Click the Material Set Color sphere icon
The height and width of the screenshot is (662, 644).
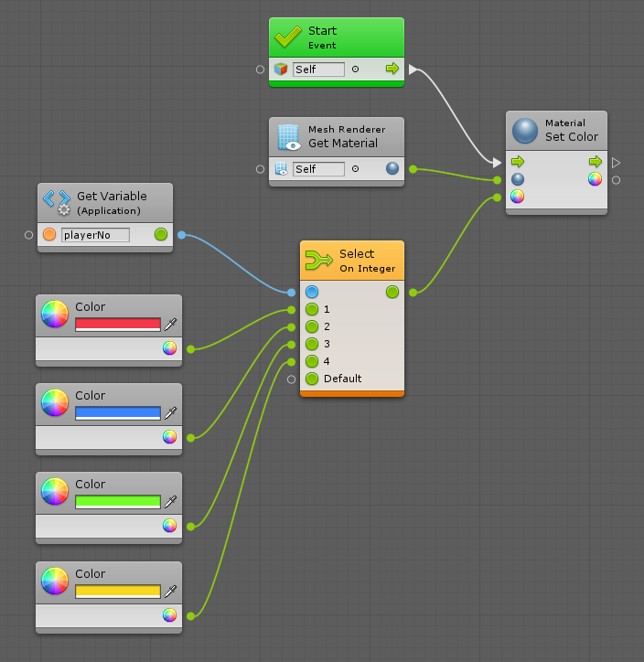(525, 130)
